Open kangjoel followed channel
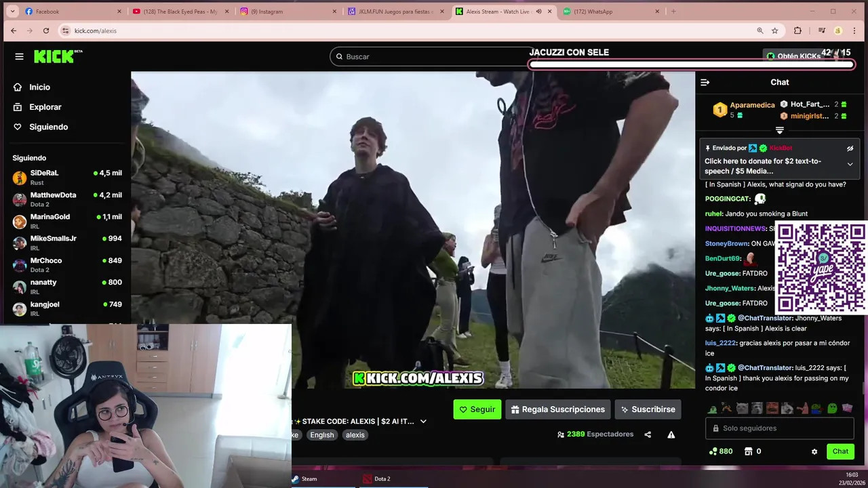This screenshot has width=868, height=488. tap(66, 308)
